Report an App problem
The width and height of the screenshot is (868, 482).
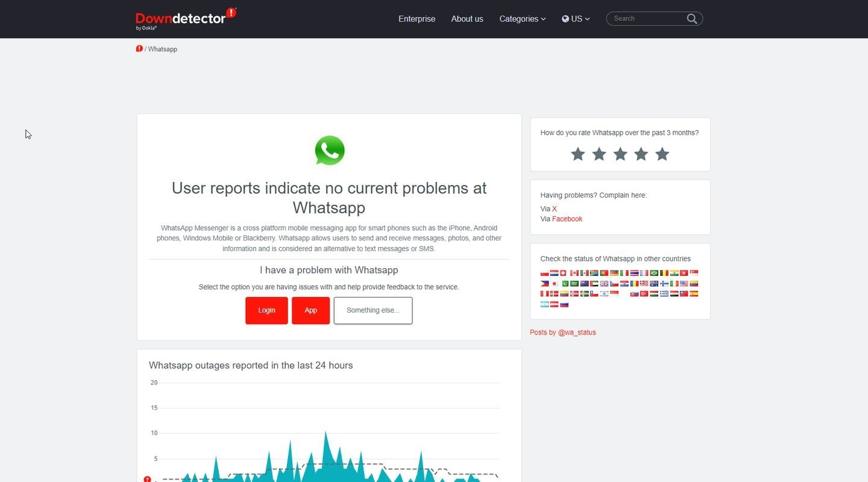click(310, 310)
